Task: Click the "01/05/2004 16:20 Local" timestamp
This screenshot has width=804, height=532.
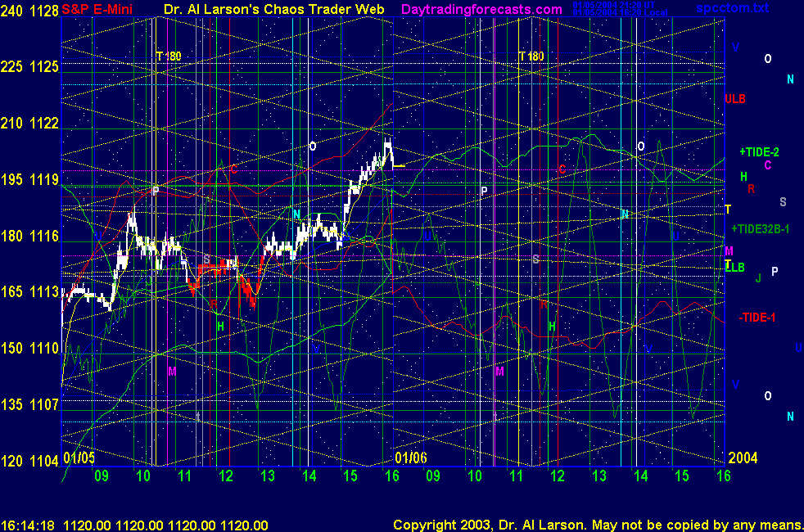Action: click(620, 12)
